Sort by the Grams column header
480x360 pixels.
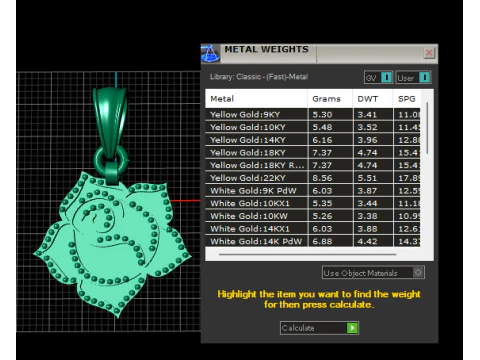point(330,99)
